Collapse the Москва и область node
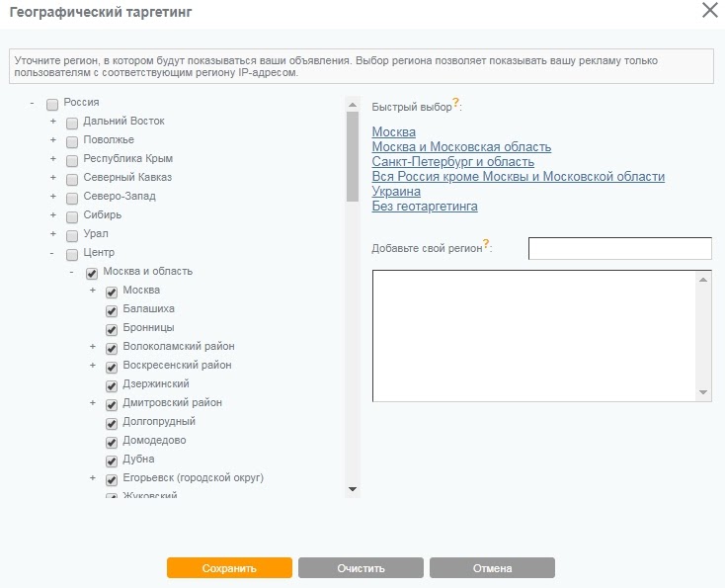Screen dimensions: 725x588 coord(72,272)
